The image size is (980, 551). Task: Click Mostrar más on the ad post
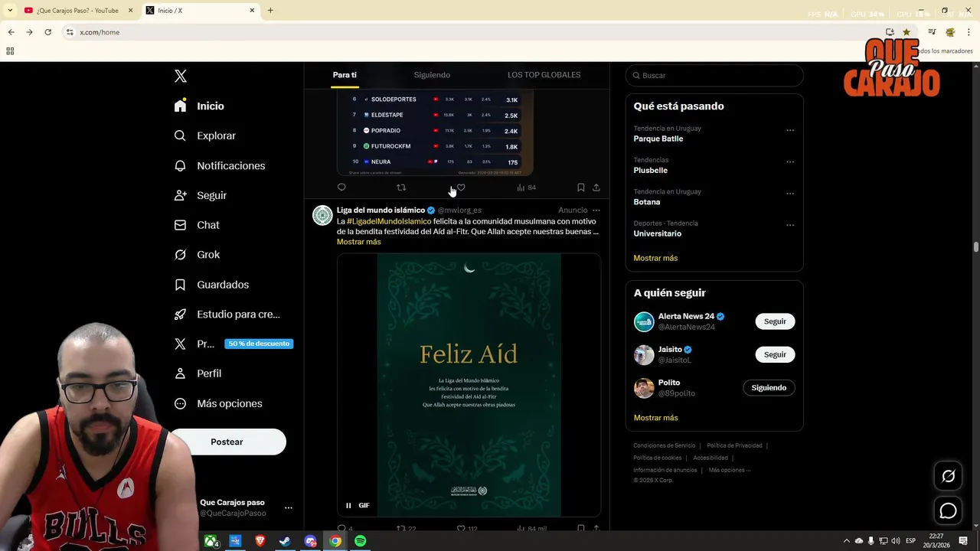(358, 242)
